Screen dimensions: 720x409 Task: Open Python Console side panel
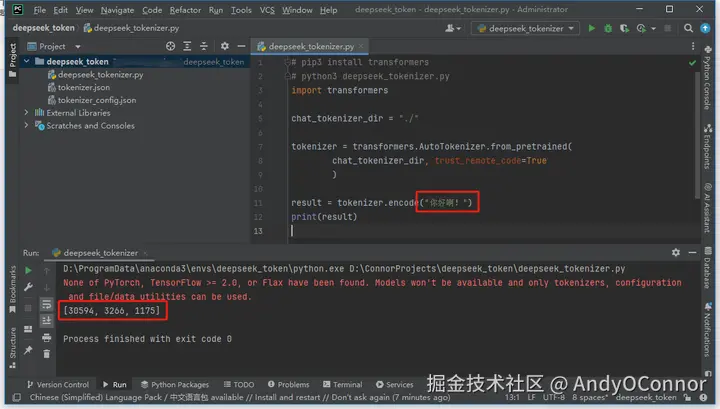[x=707, y=77]
